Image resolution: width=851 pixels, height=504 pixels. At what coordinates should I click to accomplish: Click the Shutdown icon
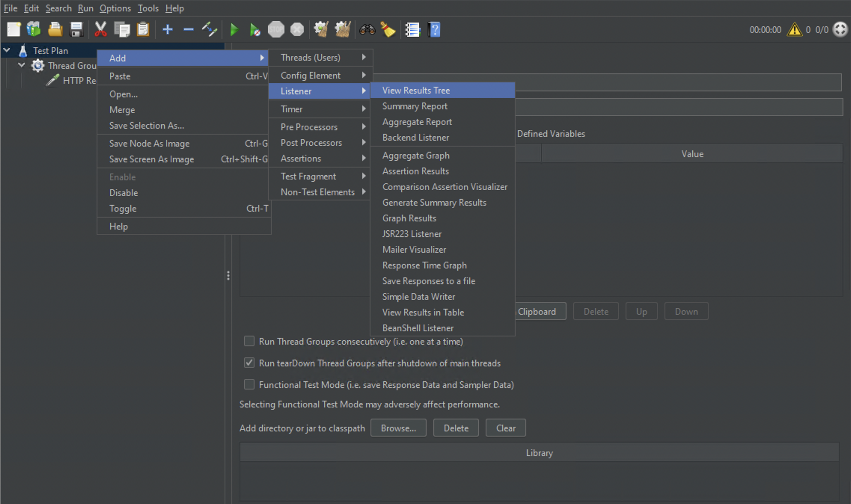[x=297, y=30]
